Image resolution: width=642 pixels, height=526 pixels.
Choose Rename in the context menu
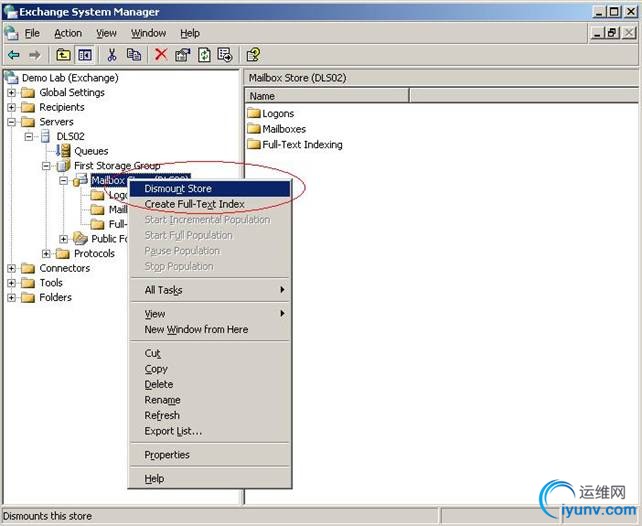(210, 400)
